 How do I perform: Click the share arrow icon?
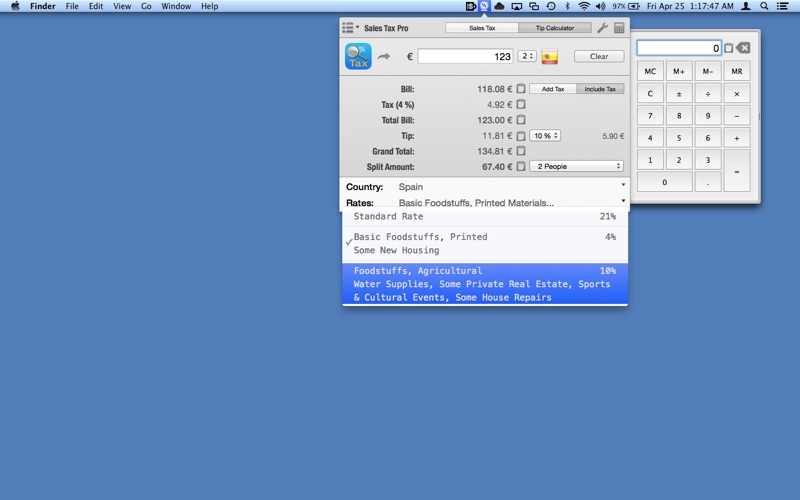click(x=384, y=57)
